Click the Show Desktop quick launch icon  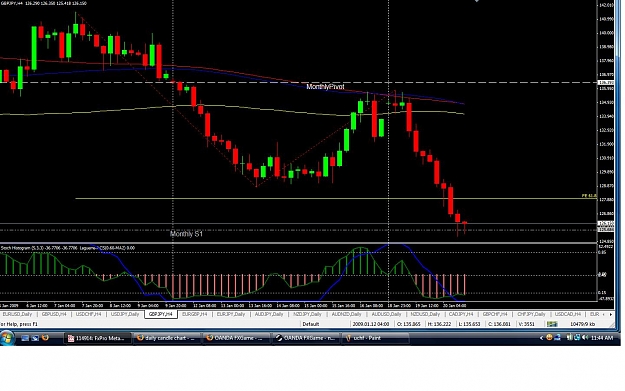pos(25,338)
